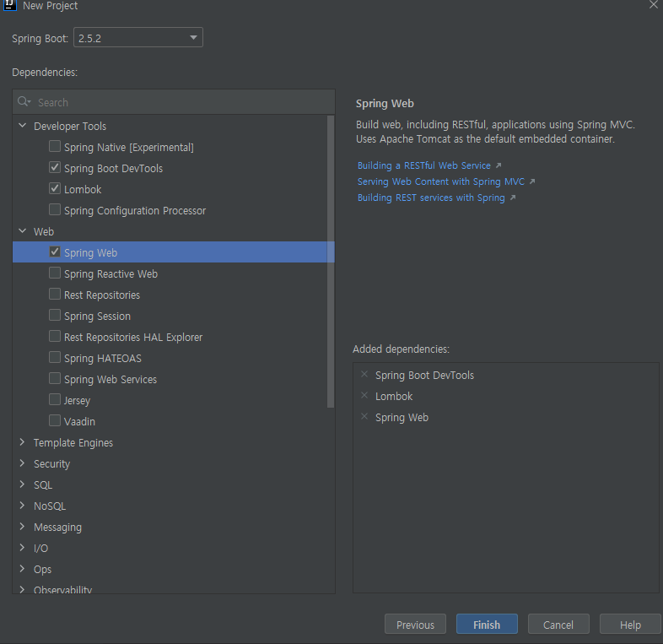Close the New Project dialog

(653, 5)
